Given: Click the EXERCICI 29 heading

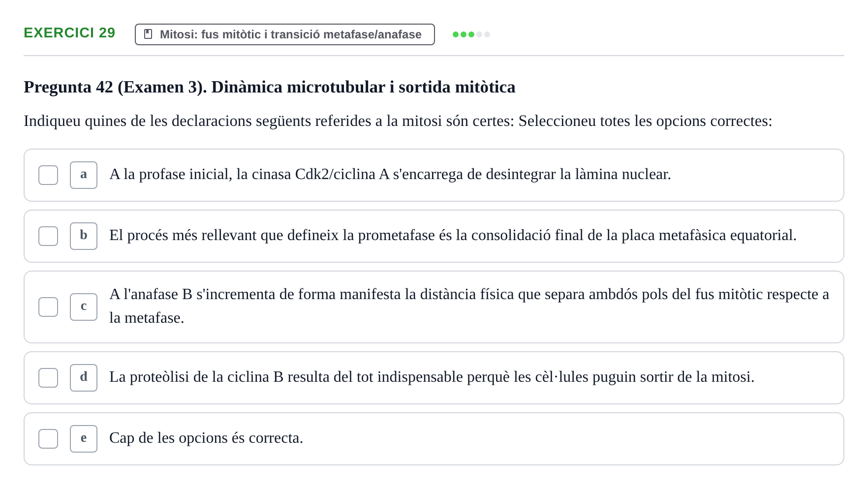Looking at the screenshot, I should click(69, 33).
